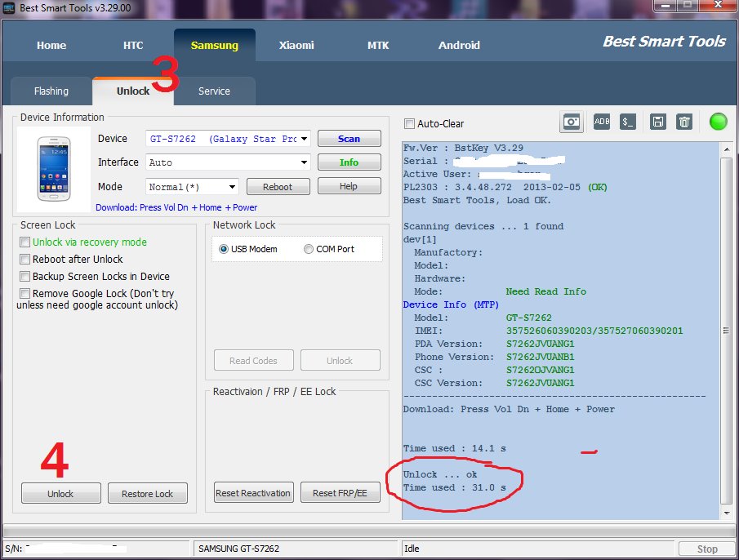The height and width of the screenshot is (560, 739).
Task: Click log scrollbar down arrow
Action: (x=726, y=513)
